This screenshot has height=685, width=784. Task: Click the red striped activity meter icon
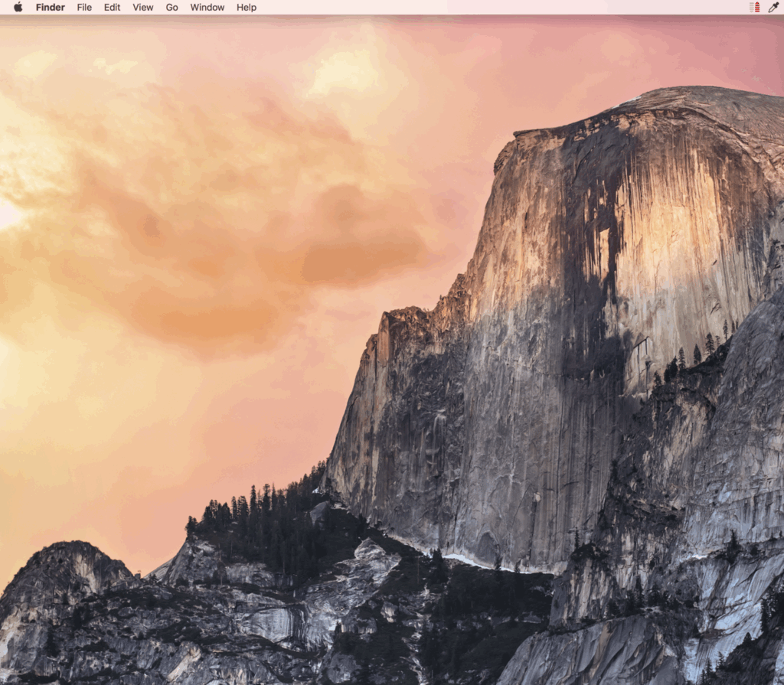click(754, 7)
